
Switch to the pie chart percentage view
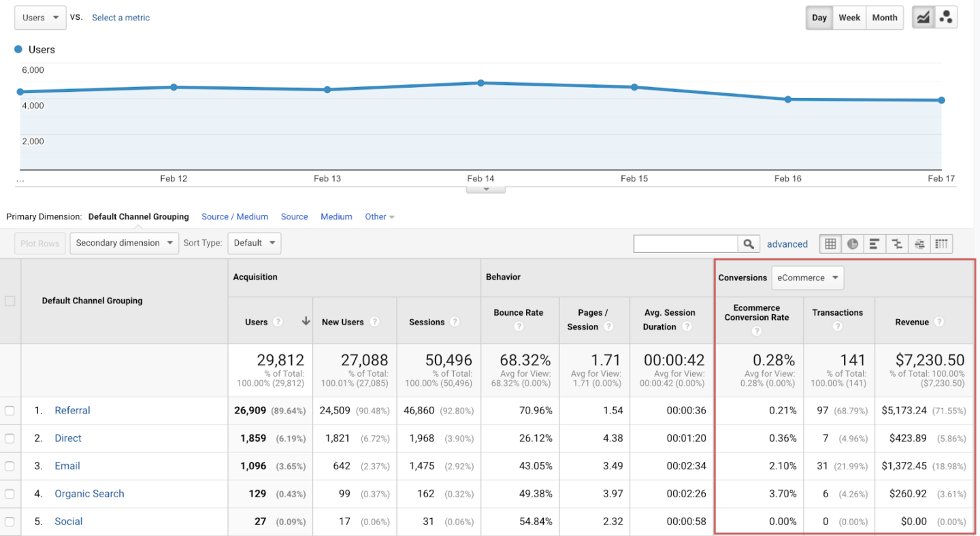tap(852, 243)
